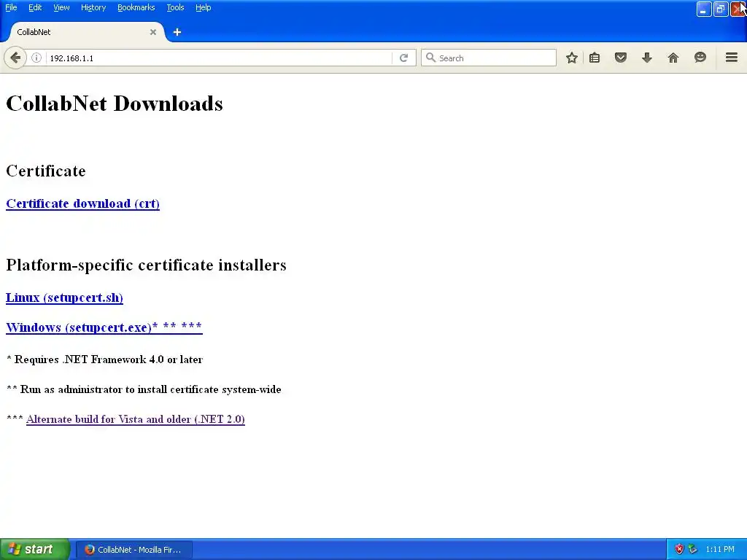Screen dimensions: 747x560
Task: Click the 'Run as administrator' note
Action: [144, 389]
